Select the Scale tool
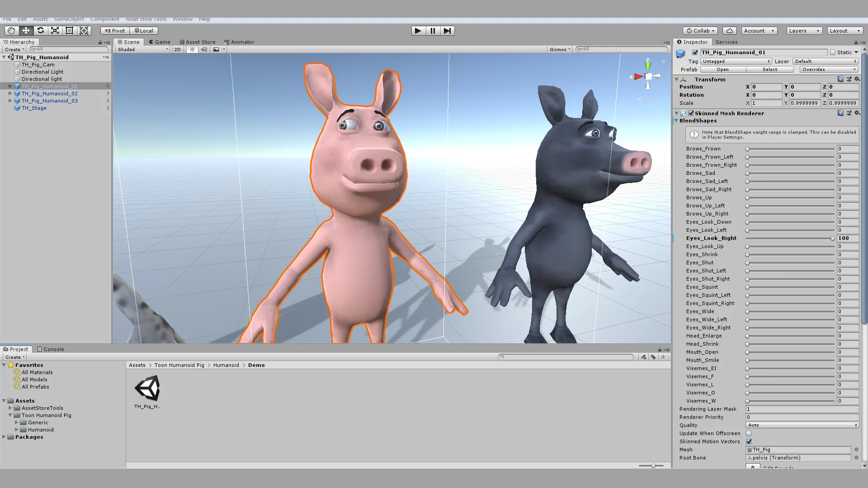868x488 pixels. coord(55,31)
